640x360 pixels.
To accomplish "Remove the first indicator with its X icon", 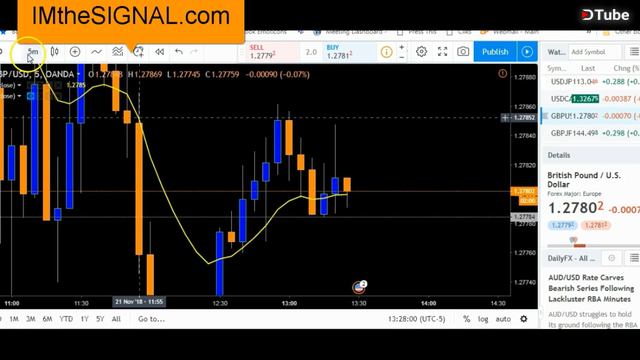I will [x=58, y=85].
